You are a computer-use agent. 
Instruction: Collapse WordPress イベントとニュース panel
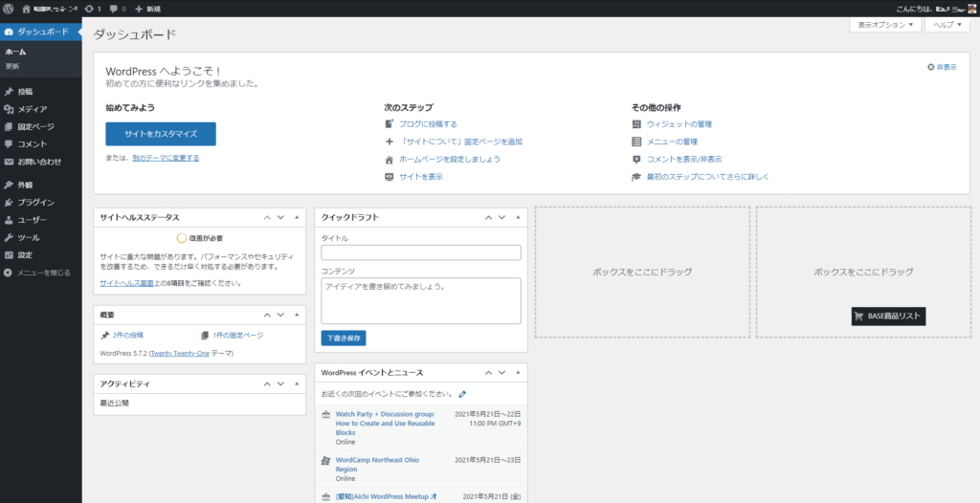pyautogui.click(x=518, y=372)
